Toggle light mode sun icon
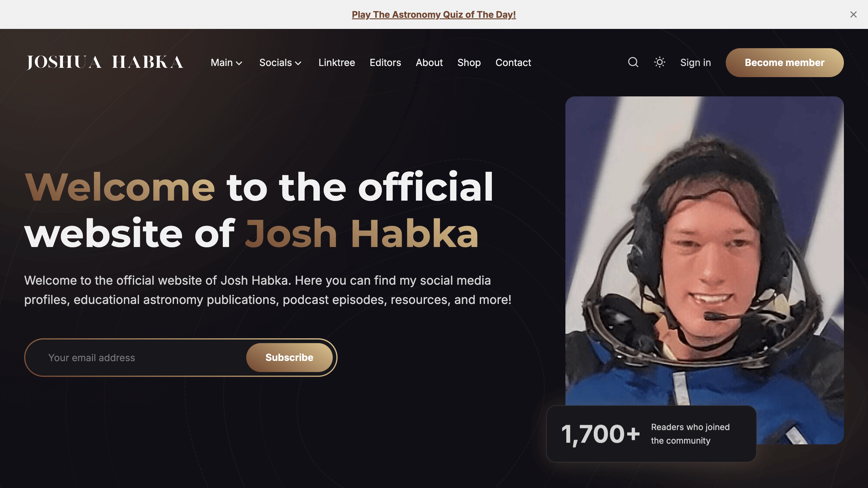Screen dimensions: 868x488 pos(659,62)
